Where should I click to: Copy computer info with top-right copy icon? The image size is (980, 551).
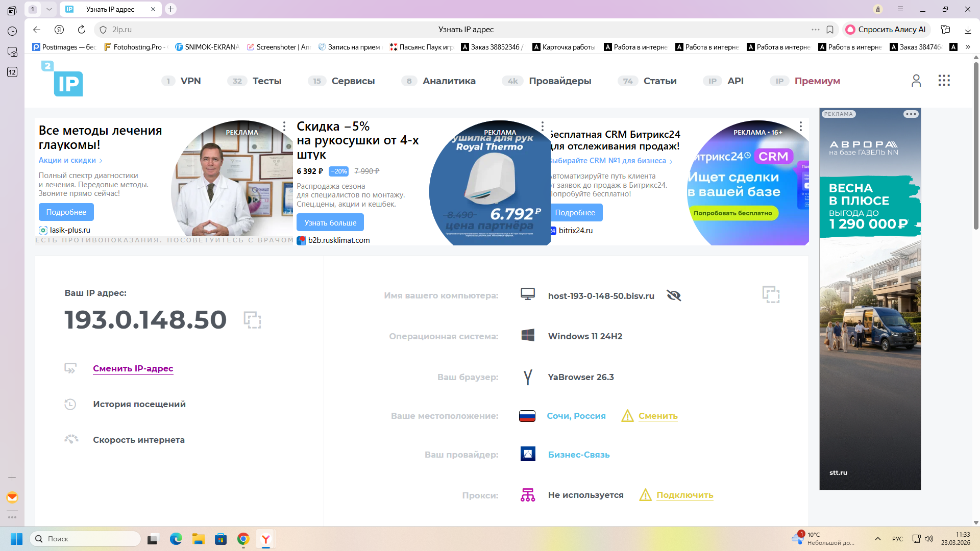(x=771, y=294)
